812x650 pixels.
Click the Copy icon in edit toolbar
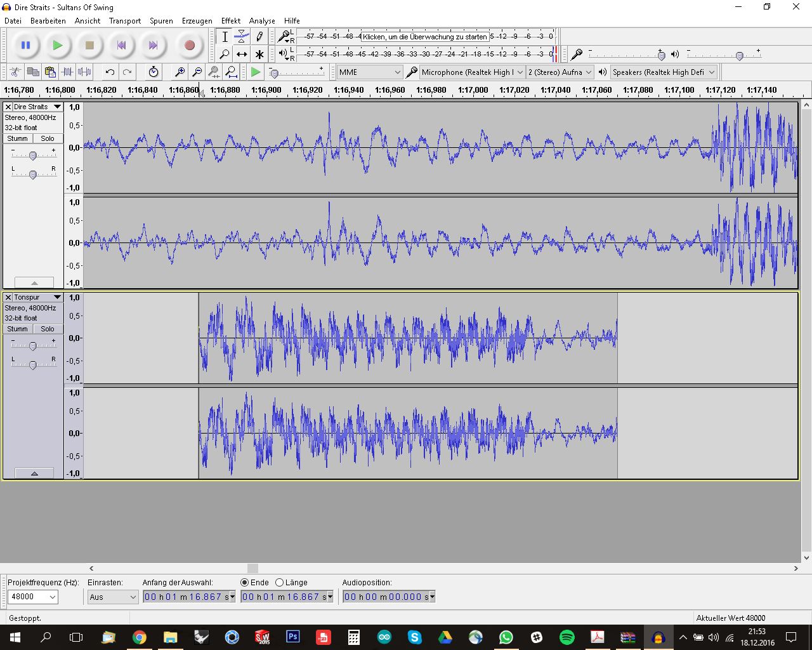click(x=33, y=72)
